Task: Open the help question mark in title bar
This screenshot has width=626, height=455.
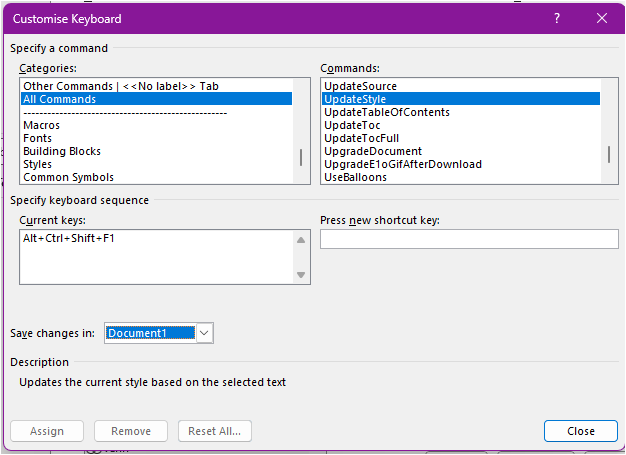Action: (x=557, y=18)
